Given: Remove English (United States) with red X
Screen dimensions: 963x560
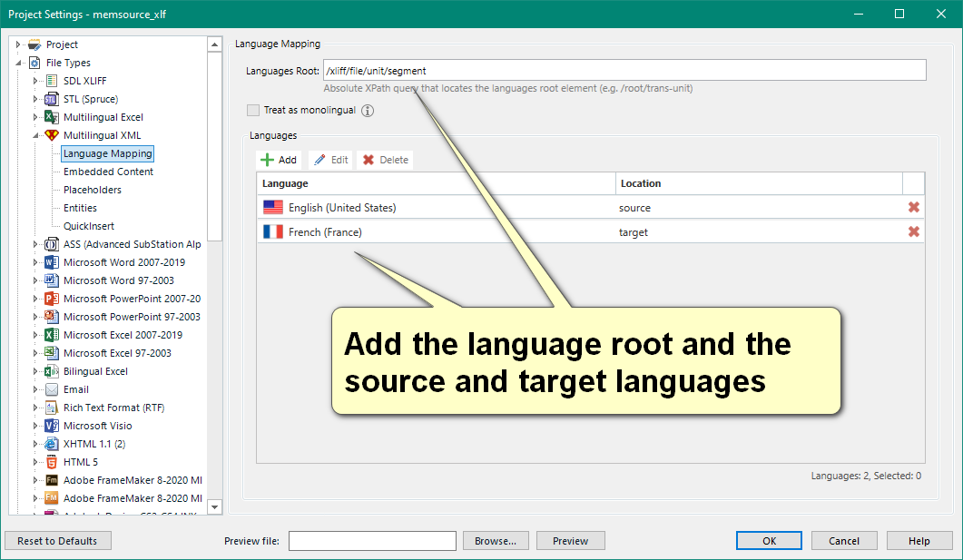Looking at the screenshot, I should pos(914,208).
